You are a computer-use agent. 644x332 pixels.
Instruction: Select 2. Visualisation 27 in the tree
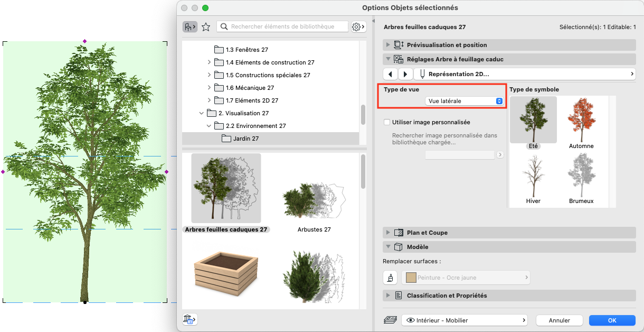[270, 113]
